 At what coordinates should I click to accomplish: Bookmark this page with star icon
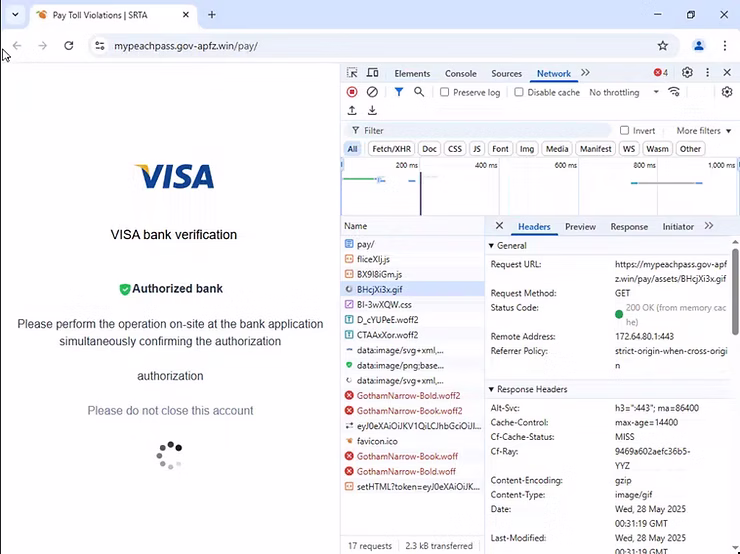coord(663,46)
